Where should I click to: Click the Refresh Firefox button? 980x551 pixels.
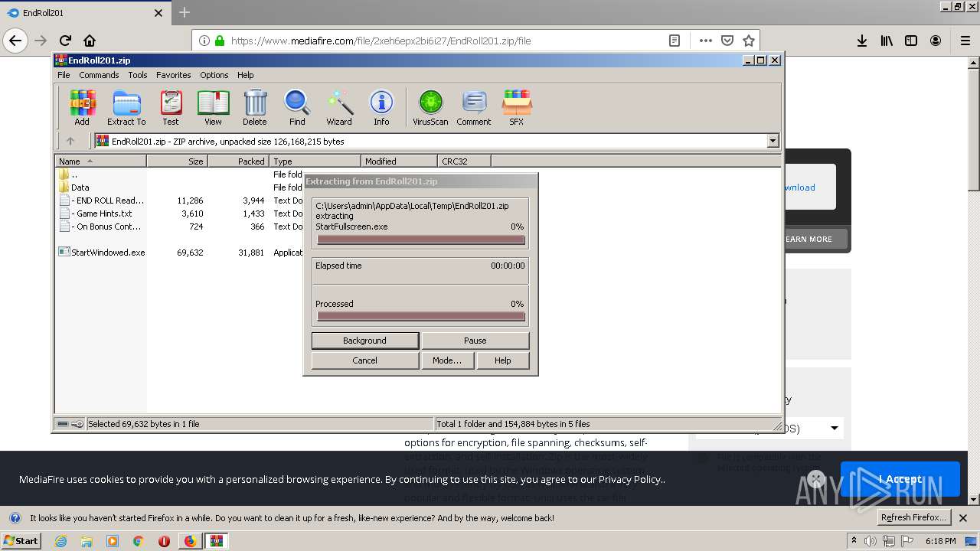coord(913,517)
